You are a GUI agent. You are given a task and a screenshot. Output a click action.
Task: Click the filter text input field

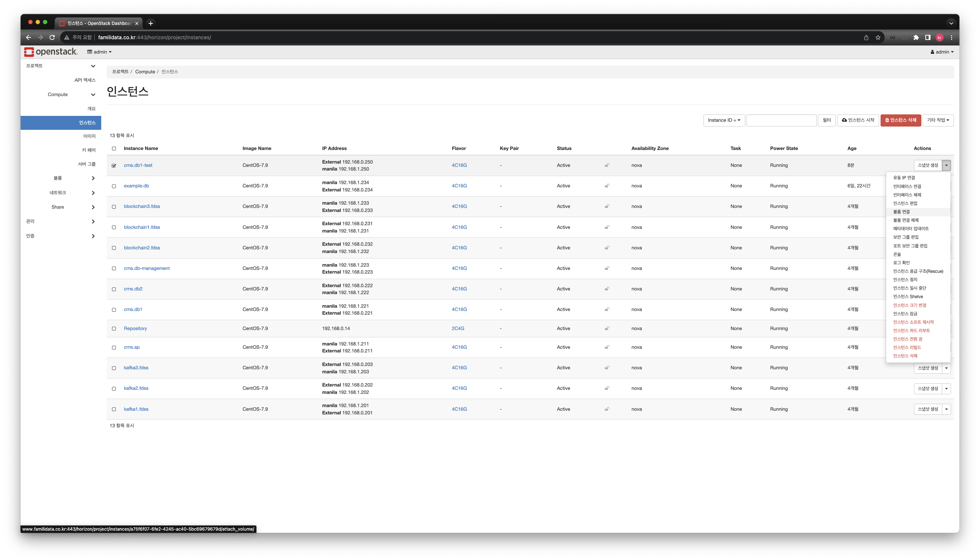click(x=781, y=120)
